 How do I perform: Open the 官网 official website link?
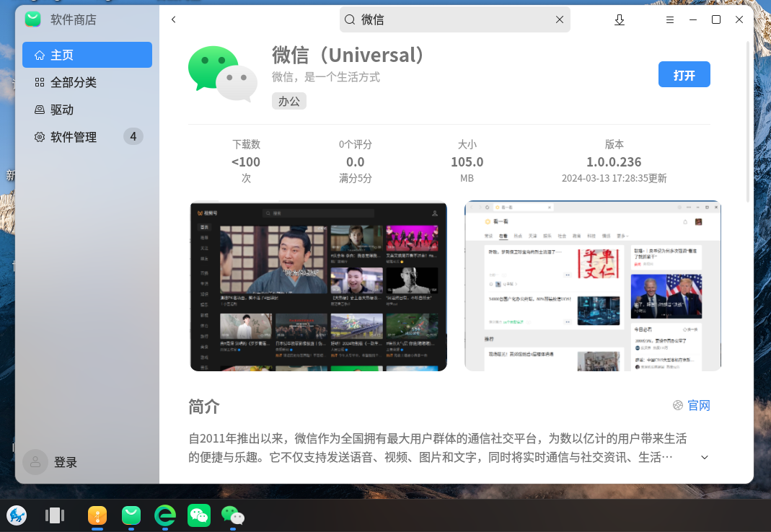[692, 405]
